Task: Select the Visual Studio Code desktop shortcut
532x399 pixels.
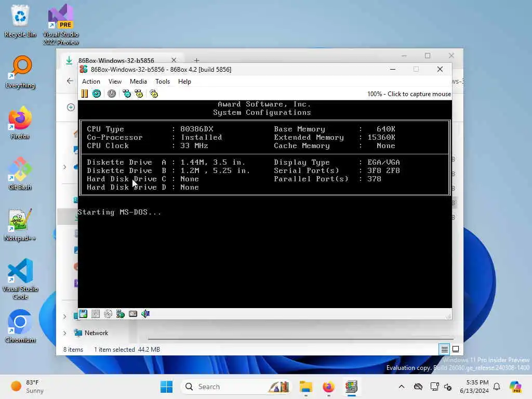Action: [x=20, y=279]
